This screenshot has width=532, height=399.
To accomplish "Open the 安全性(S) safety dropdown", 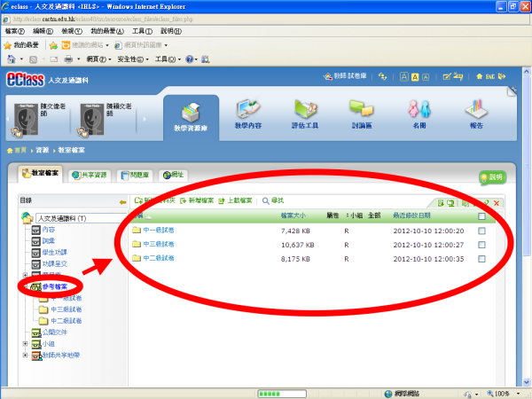I will (x=133, y=59).
